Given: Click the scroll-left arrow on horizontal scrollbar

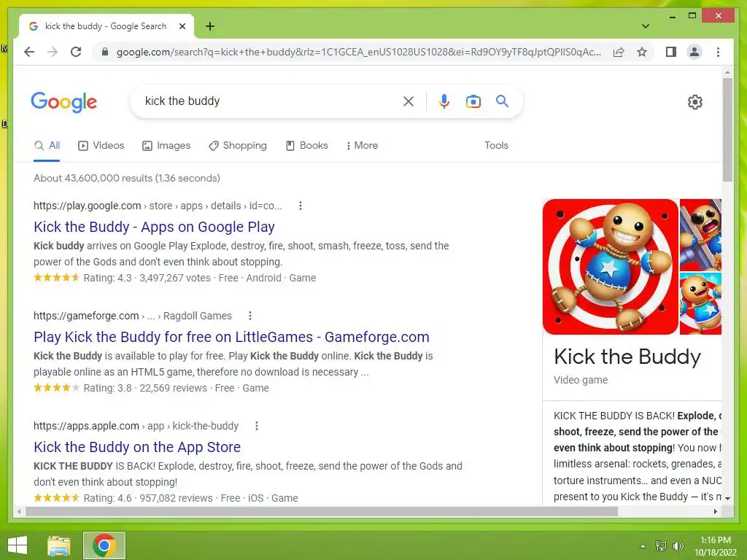Looking at the screenshot, I should pyautogui.click(x=19, y=511).
